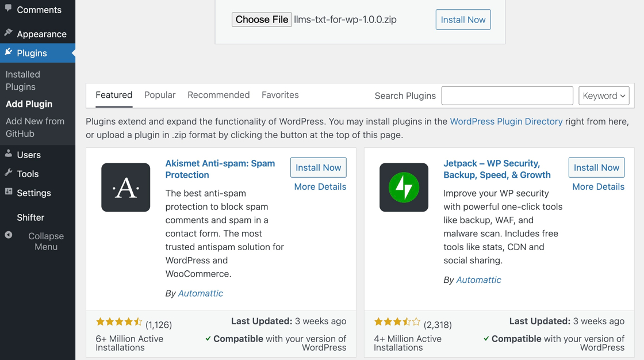644x360 pixels.
Task: Click Akismet compatibility checkmark
Action: [208, 339]
